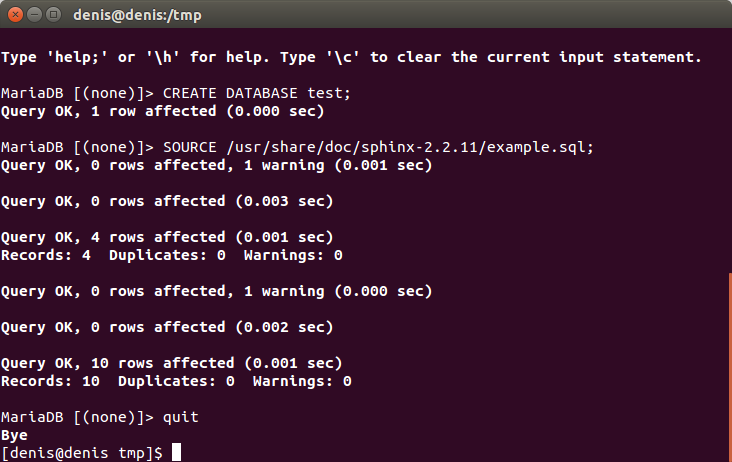This screenshot has height=462, width=732.
Task: Click the 0.002 sec query result line
Action: coord(167,327)
